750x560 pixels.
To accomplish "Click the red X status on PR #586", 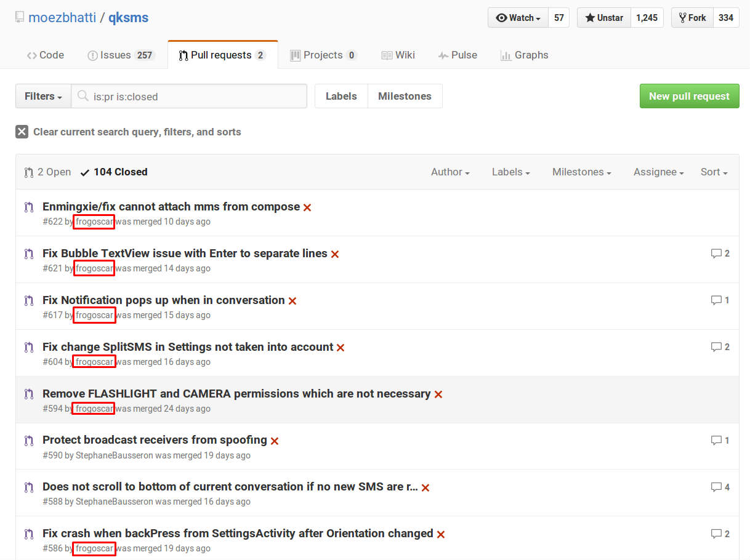I will (441, 534).
